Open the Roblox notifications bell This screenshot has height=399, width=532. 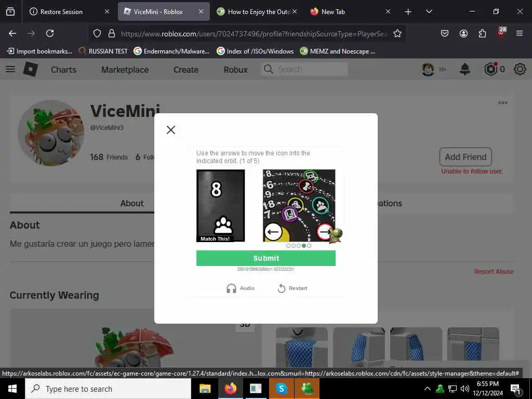click(465, 69)
